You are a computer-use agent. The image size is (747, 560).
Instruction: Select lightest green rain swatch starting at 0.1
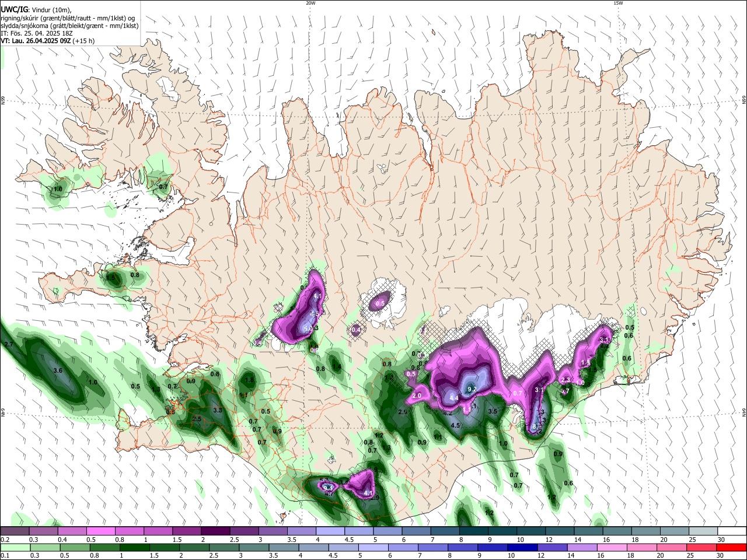tap(15, 547)
